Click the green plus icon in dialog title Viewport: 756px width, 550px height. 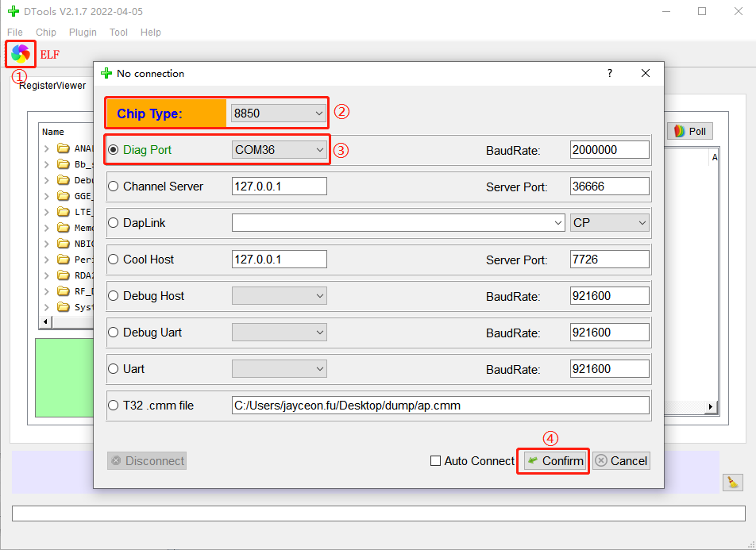coord(107,73)
